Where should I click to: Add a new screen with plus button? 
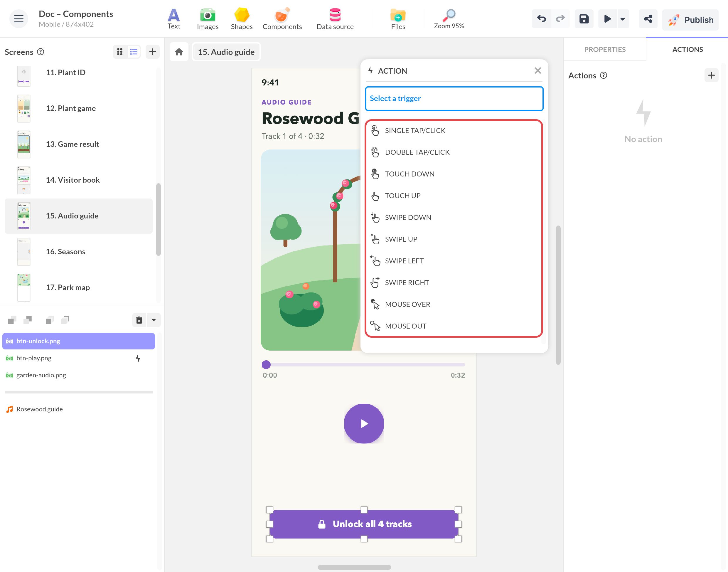coord(153,52)
